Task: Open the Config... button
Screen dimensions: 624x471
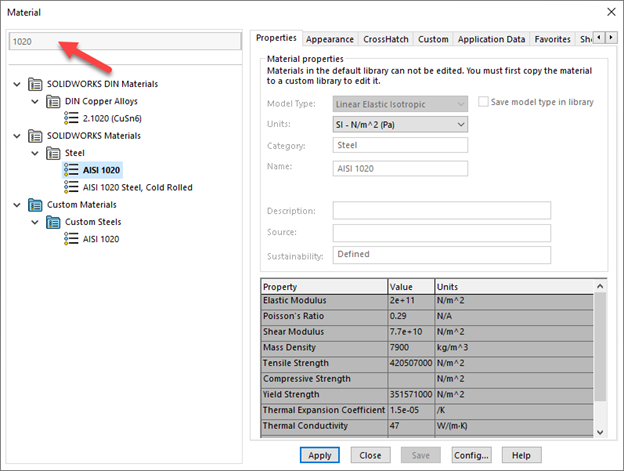Action: pyautogui.click(x=471, y=455)
